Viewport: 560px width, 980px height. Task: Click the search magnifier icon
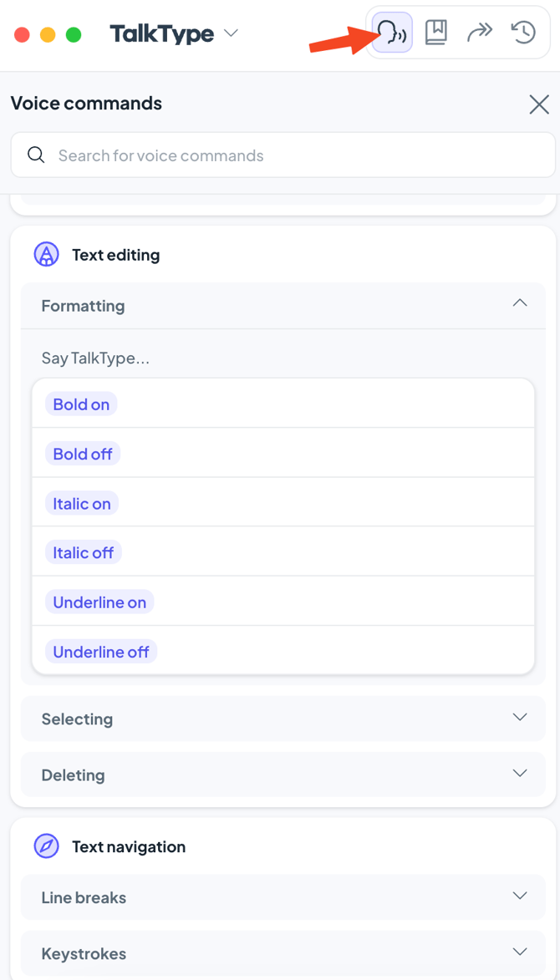pos(36,155)
